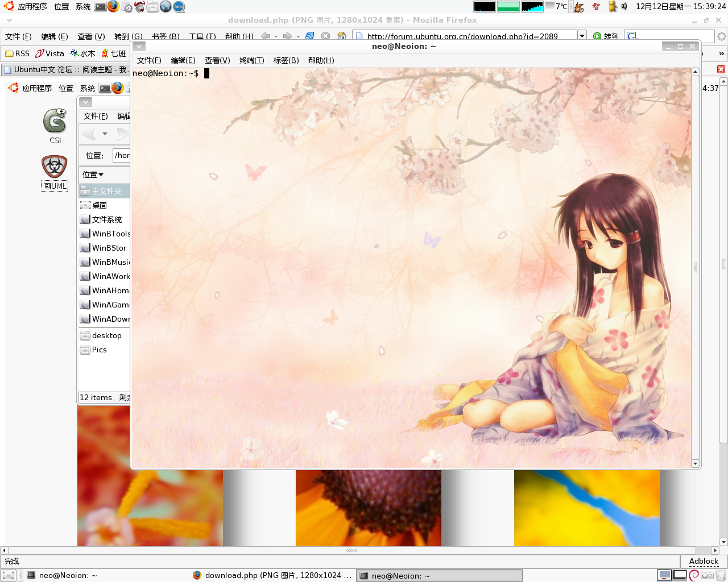Click the CSI desktop icon in the image
This screenshot has height=582, width=728.
(55, 126)
